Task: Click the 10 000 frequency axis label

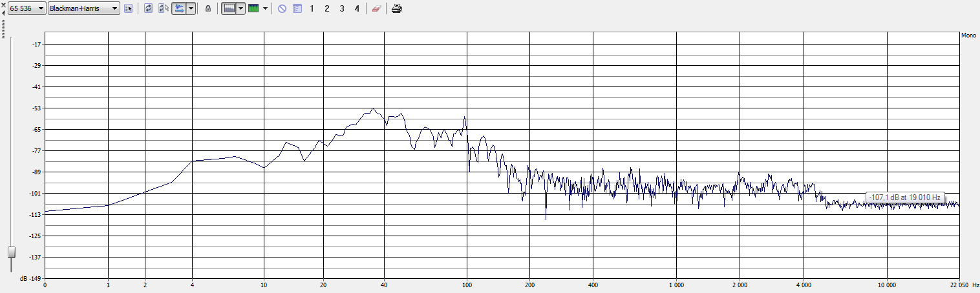Action: 887,285
